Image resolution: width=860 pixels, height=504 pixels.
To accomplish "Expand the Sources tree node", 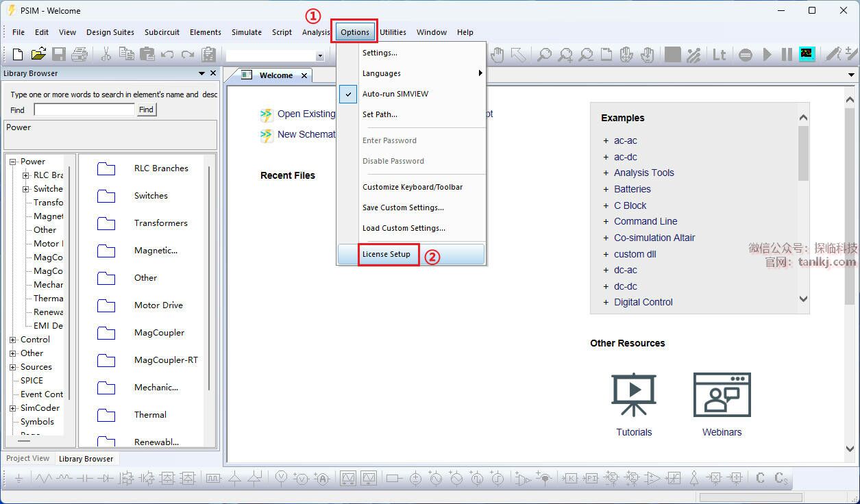I will click(x=12, y=367).
